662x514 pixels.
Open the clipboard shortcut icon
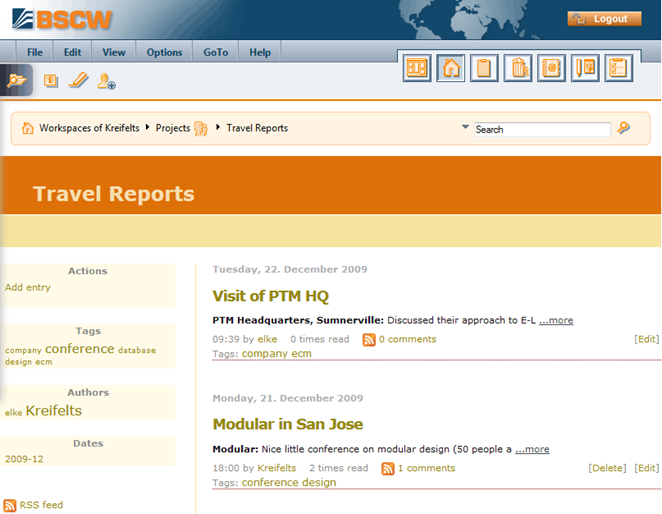(x=484, y=68)
